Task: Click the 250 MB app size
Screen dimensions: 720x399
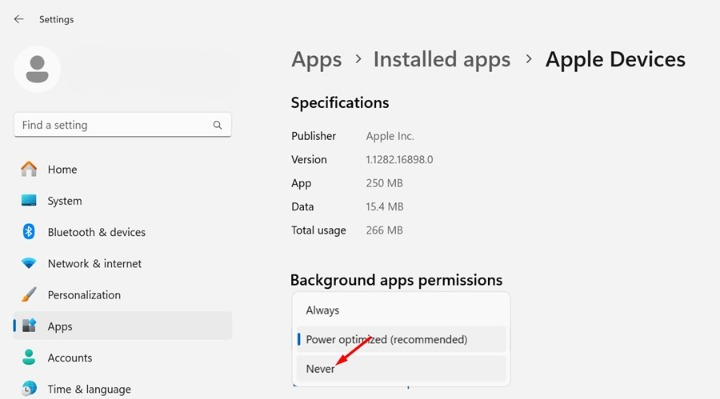Action: [384, 183]
